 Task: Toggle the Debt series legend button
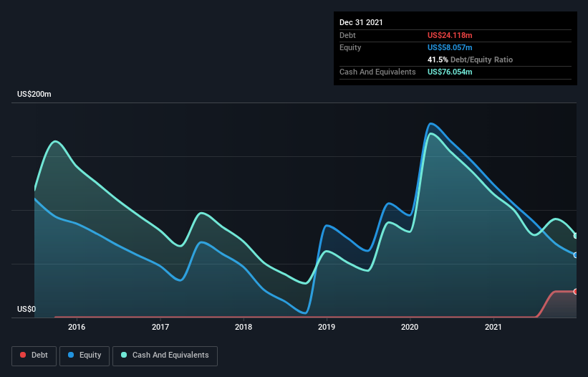[34, 355]
